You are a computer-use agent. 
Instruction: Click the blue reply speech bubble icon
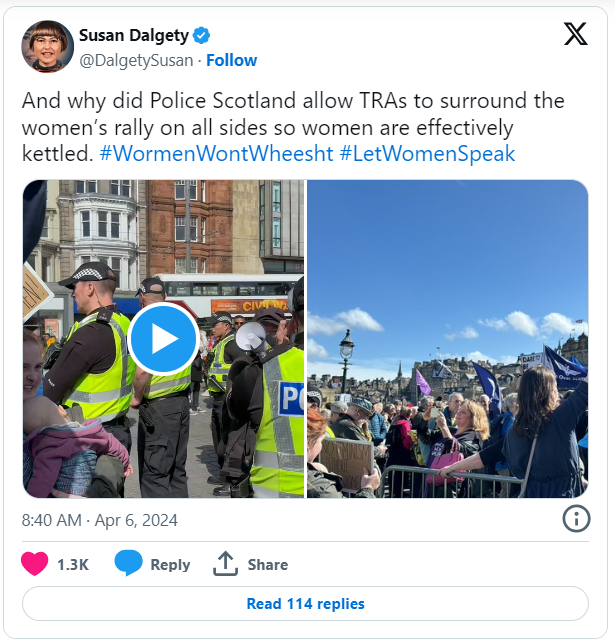(x=128, y=564)
